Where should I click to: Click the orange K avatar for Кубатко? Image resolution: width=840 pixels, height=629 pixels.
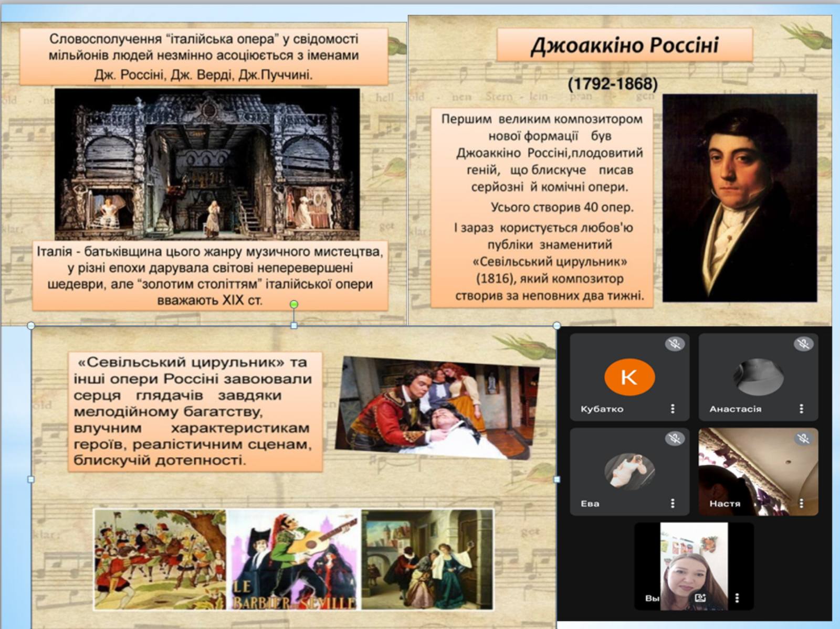pos(629,377)
